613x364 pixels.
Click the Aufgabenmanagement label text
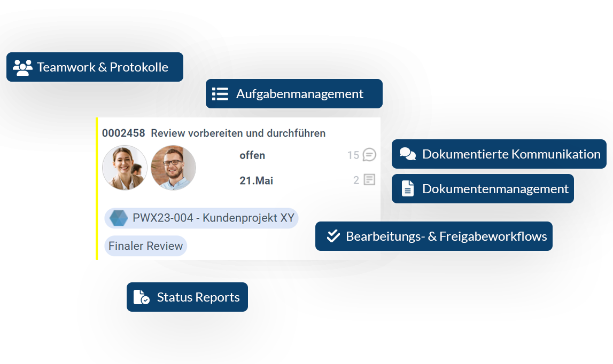pos(299,94)
